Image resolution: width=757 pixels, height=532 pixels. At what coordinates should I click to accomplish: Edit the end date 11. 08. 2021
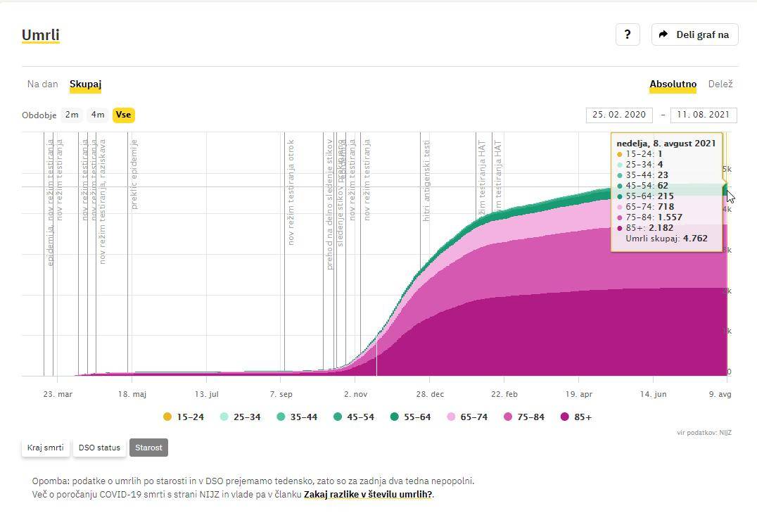click(704, 115)
